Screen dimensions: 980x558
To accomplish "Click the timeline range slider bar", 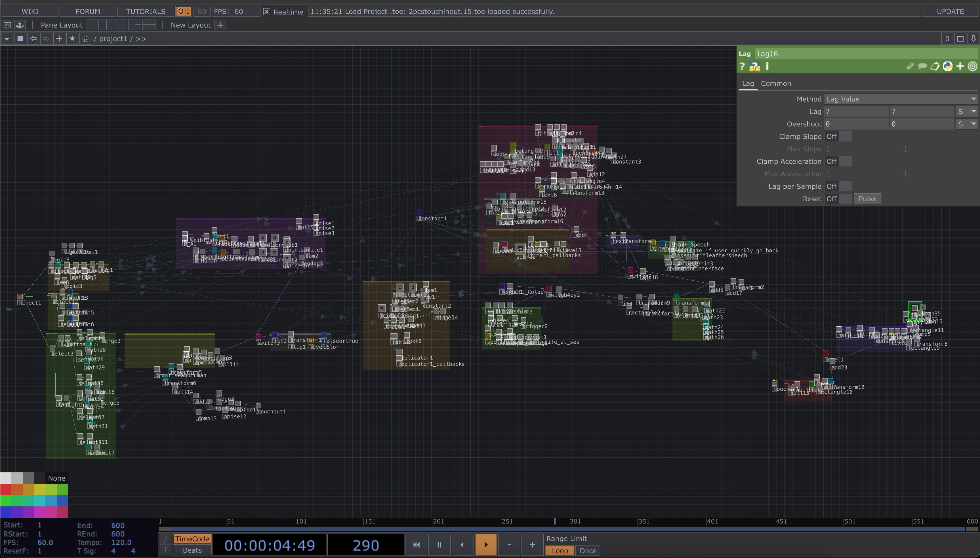I will pyautogui.click(x=568, y=529).
